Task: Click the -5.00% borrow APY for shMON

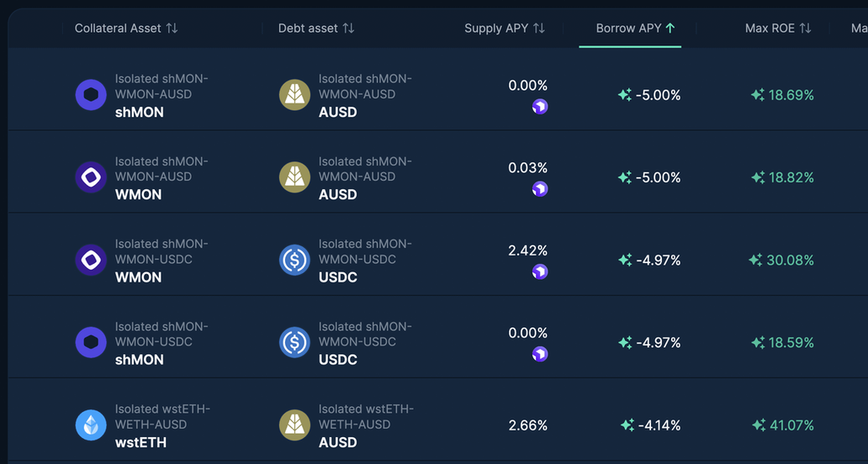Action: pos(658,95)
